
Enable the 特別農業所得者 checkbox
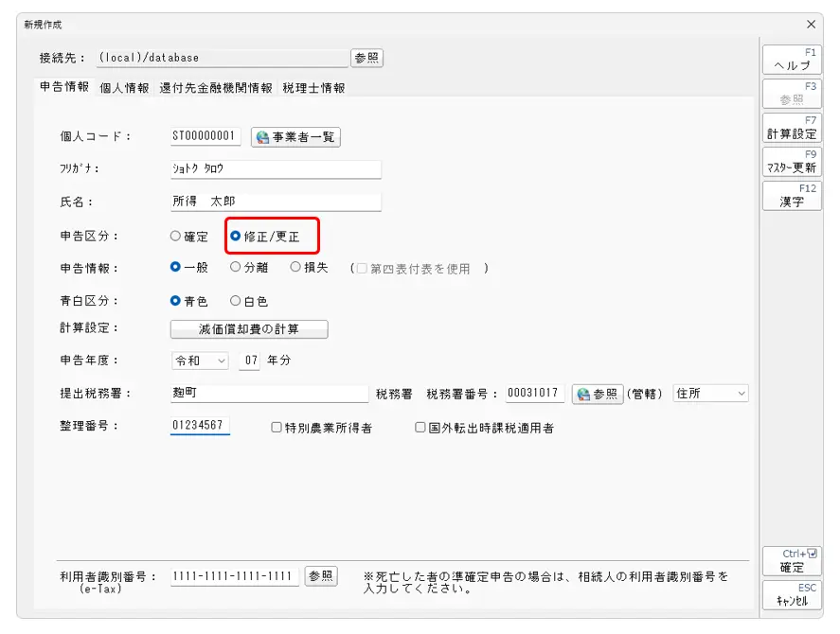point(277,428)
